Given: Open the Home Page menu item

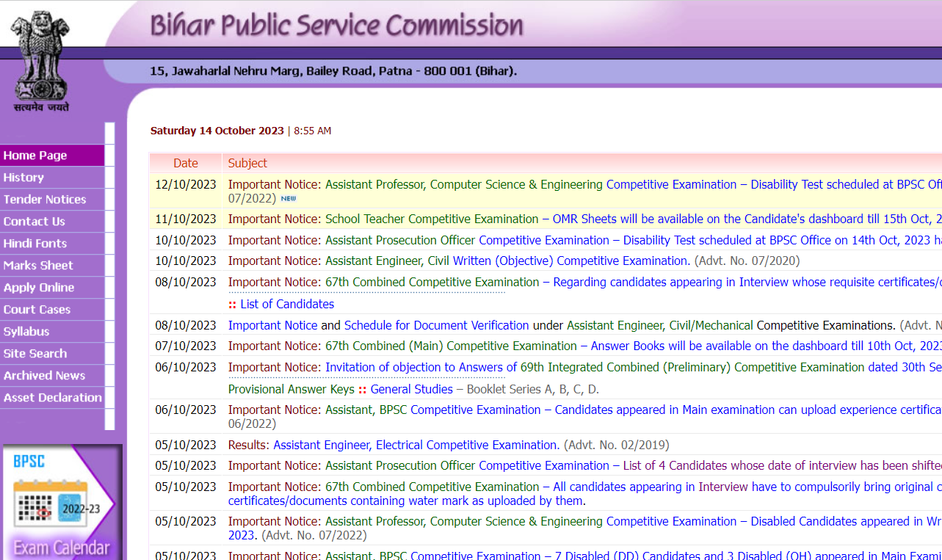Looking at the screenshot, I should pos(52,156).
